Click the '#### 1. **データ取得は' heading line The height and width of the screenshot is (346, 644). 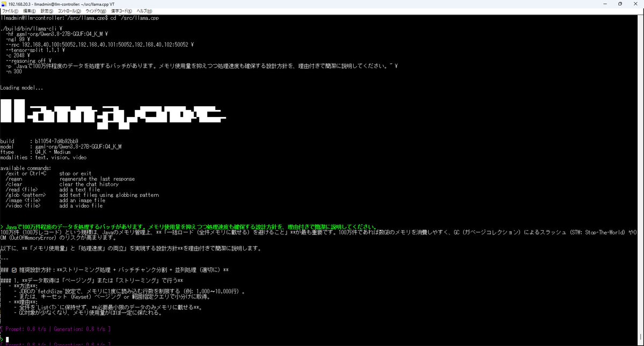[x=92, y=281]
